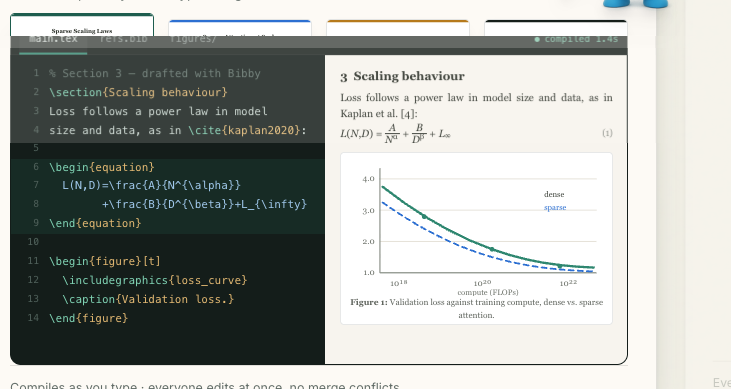Click the \section{Scaling behaviour} code line

[x=138, y=92]
